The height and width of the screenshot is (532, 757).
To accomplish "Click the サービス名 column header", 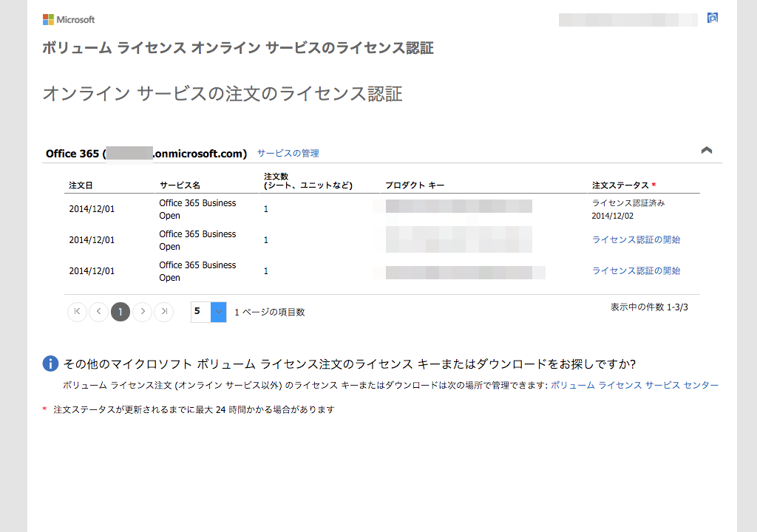I will click(x=180, y=185).
